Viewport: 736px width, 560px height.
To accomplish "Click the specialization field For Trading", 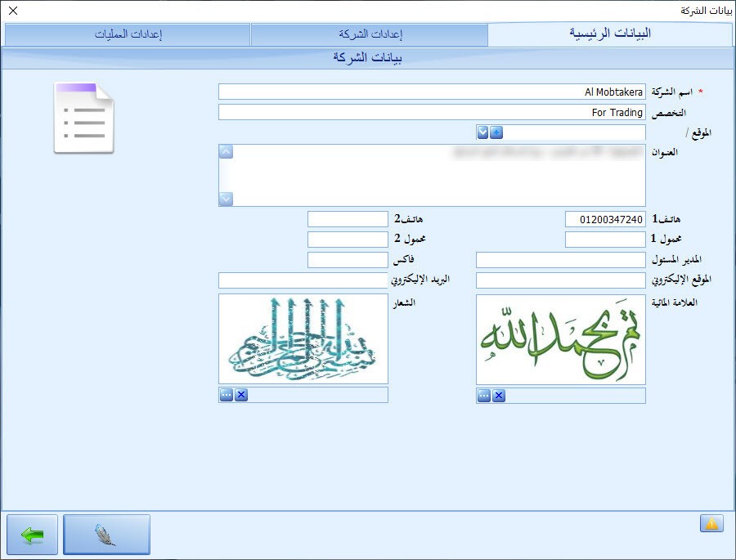I will point(432,112).
